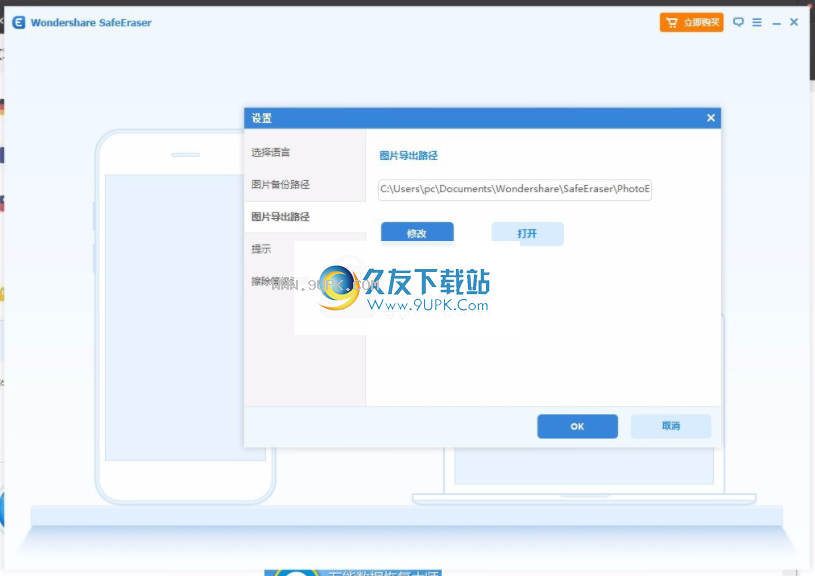Viewport: 815px width, 576px height.
Task: Click the photo export path input field
Action: point(515,189)
